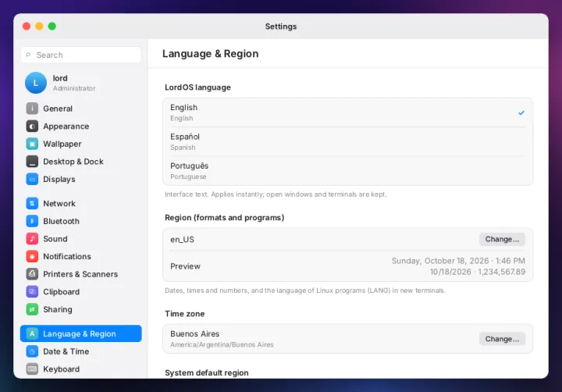562x392 pixels.
Task: Change the Buenos Aires time zone
Action: click(502, 339)
